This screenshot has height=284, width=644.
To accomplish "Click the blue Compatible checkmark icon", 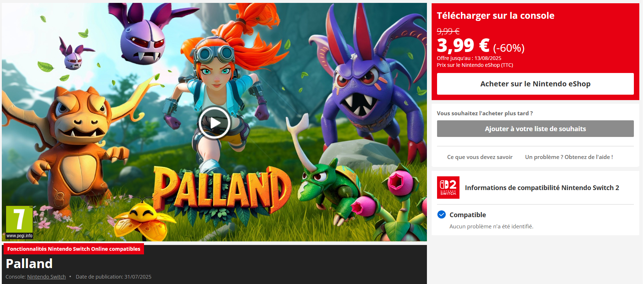I will 441,215.
